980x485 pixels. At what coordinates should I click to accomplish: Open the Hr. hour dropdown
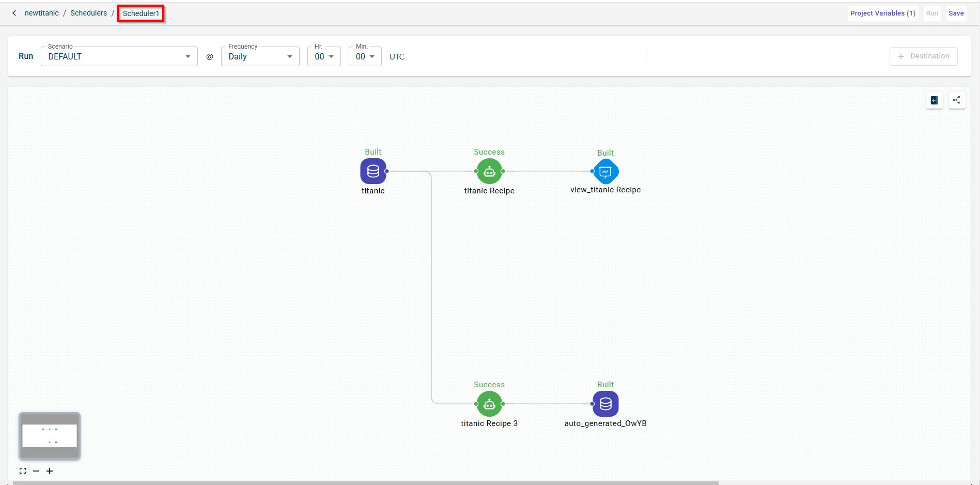pos(324,56)
